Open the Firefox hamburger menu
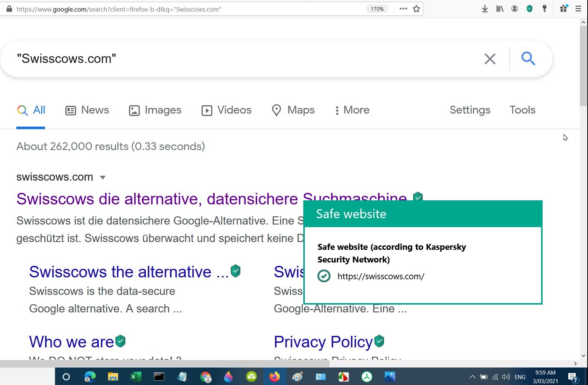The image size is (588, 385). 578,9
